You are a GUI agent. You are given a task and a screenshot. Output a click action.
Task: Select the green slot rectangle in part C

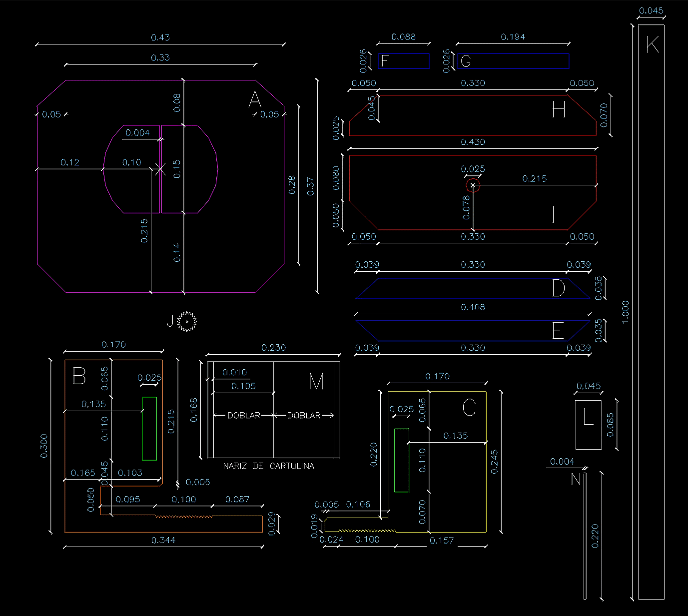coord(402,460)
